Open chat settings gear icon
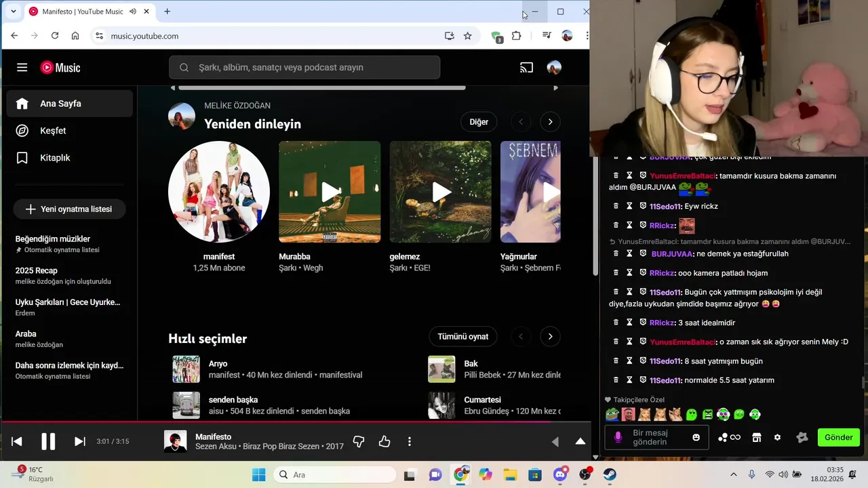Image resolution: width=868 pixels, height=488 pixels. click(x=777, y=437)
